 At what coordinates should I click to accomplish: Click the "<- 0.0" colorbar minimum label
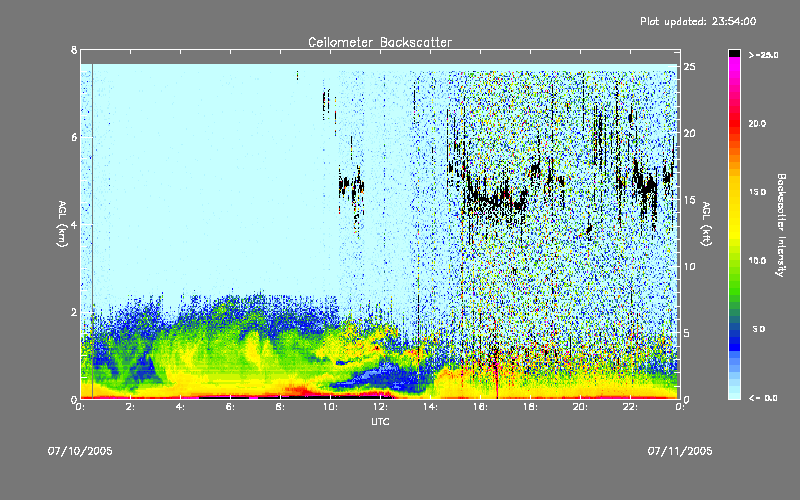(x=763, y=398)
